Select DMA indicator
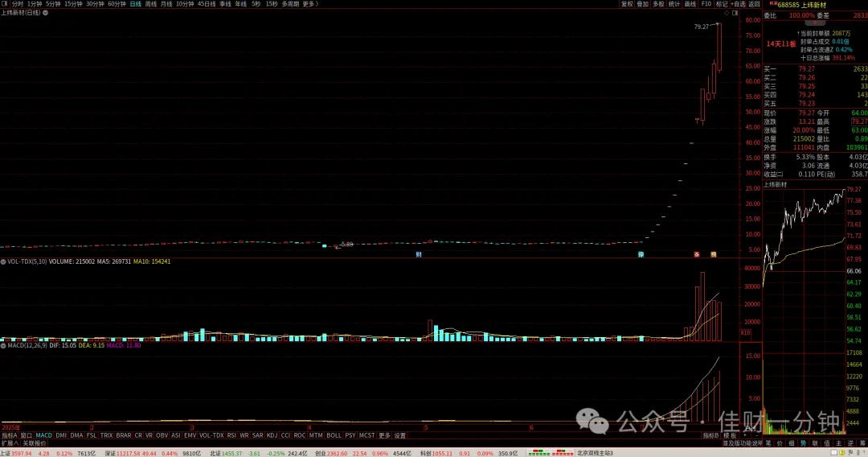The height and width of the screenshot is (457, 868). 76,435
